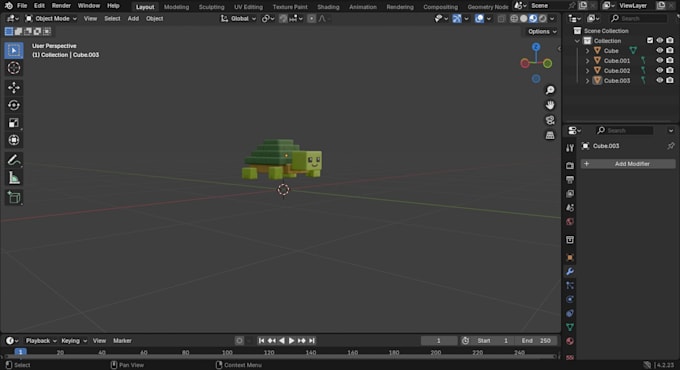Click the Pan view hand icon
The image size is (680, 370).
pyautogui.click(x=550, y=105)
